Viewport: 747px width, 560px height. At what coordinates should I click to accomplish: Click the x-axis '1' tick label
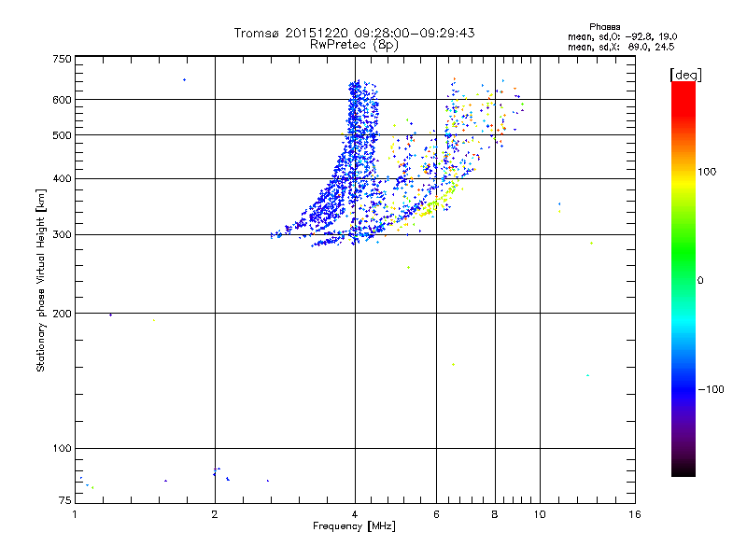click(75, 514)
